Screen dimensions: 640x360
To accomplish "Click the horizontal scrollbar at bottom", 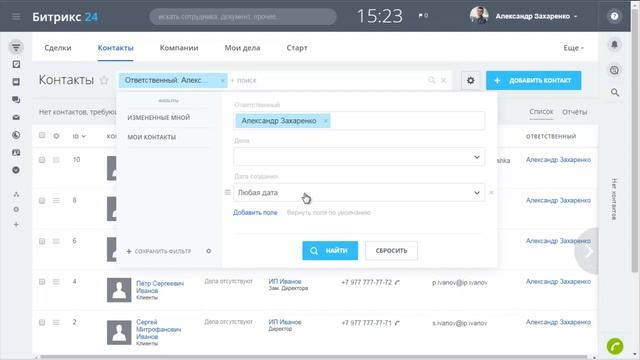I will [x=313, y=357].
